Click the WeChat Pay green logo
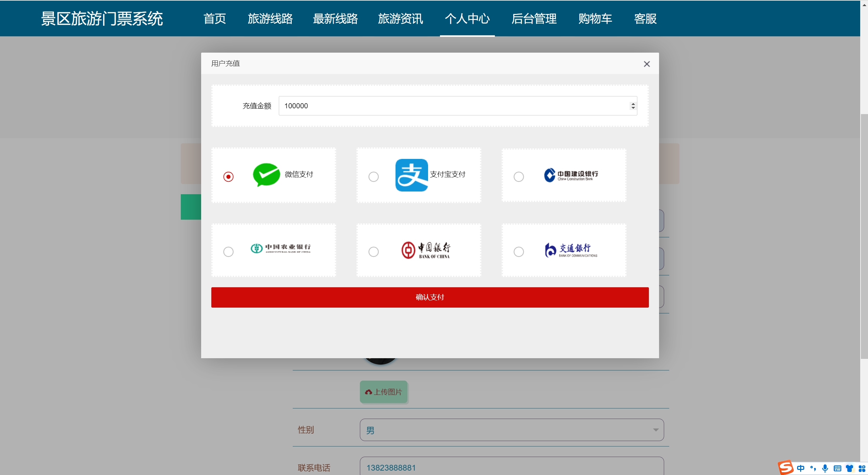The height and width of the screenshot is (475, 868). [x=266, y=175]
